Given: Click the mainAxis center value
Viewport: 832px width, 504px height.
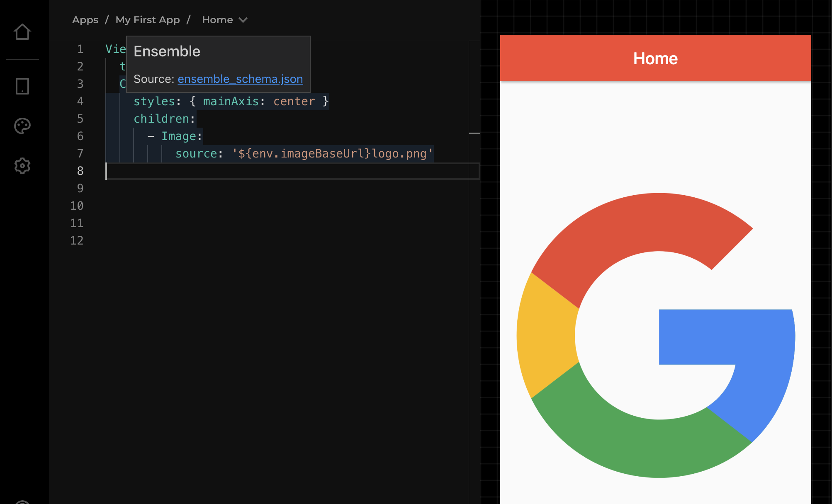Looking at the screenshot, I should (294, 102).
